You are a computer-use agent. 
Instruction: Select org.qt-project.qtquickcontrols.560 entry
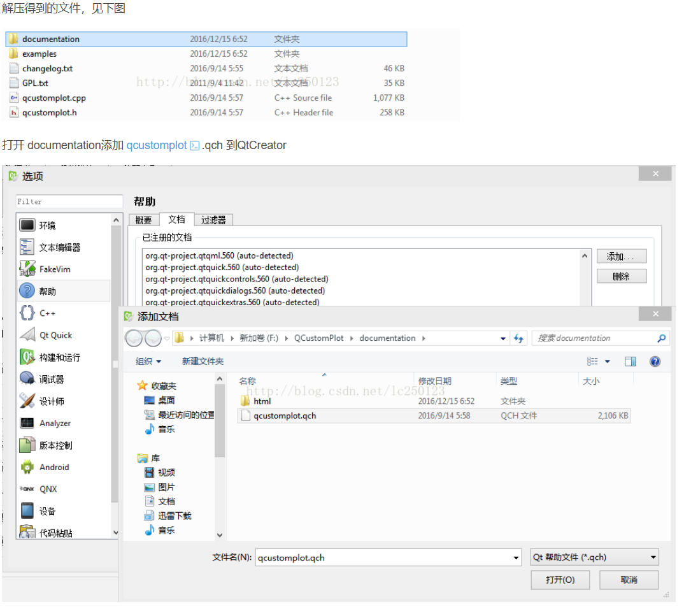pos(237,279)
